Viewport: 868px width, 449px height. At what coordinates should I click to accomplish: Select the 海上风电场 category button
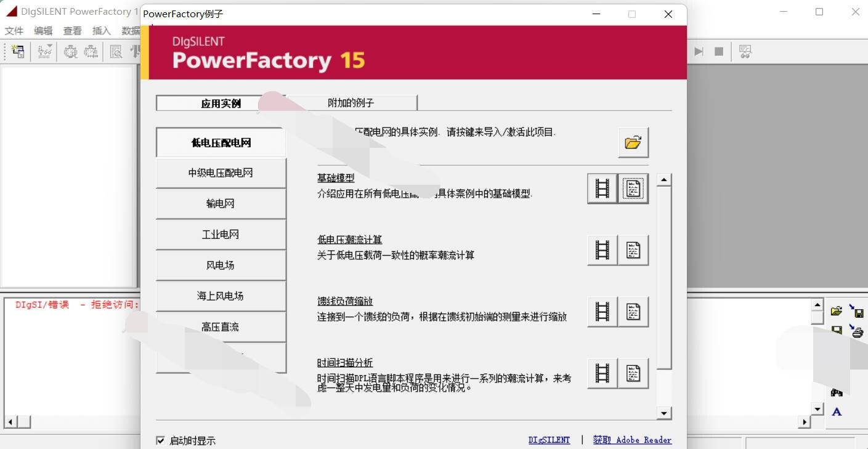pyautogui.click(x=221, y=296)
